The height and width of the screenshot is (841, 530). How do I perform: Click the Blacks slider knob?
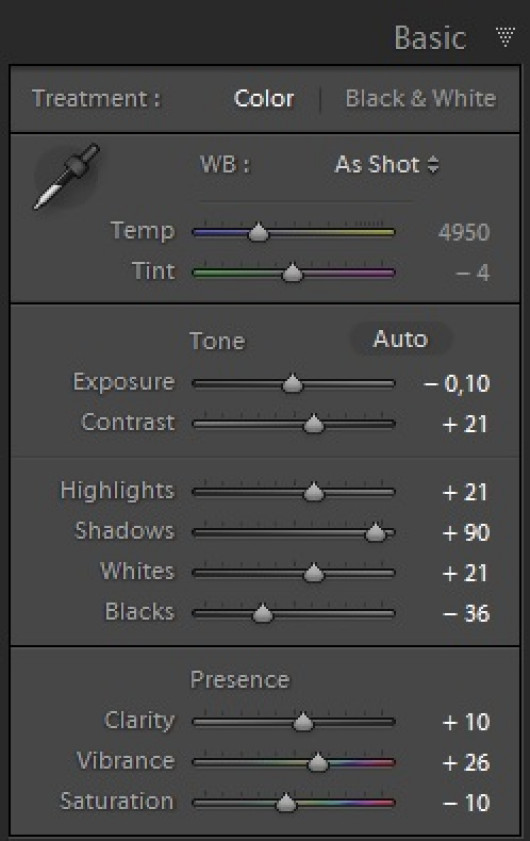point(262,613)
